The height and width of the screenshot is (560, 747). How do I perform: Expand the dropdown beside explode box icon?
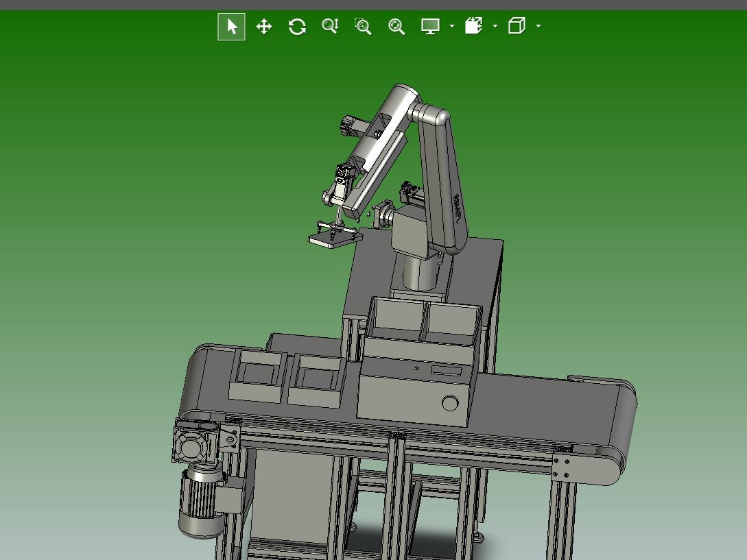click(495, 26)
